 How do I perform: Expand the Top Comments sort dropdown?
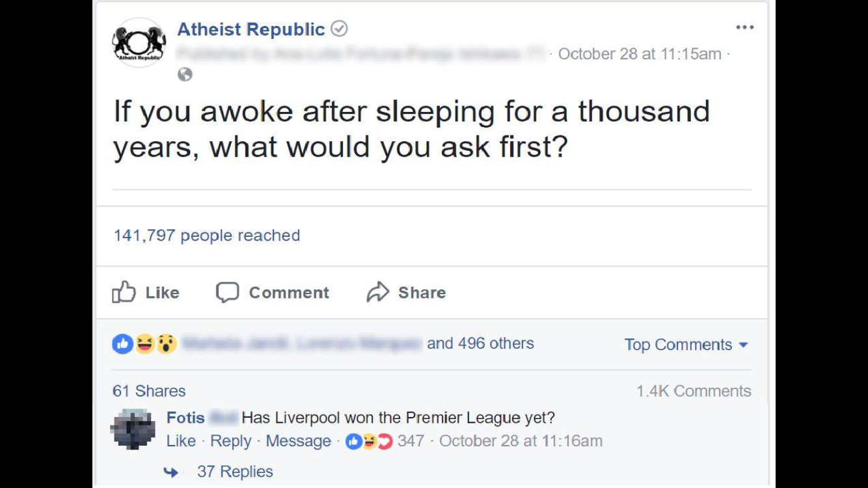[686, 345]
